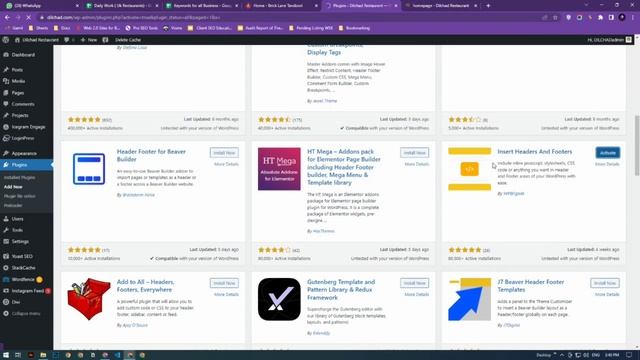Open Pages in the sidebar
640x360 pixels.
[18, 93]
